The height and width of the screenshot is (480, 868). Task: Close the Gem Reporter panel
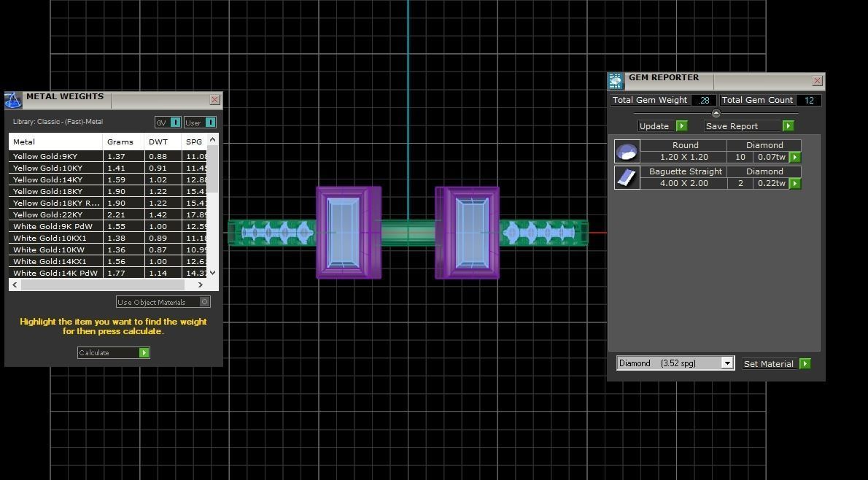coord(817,81)
